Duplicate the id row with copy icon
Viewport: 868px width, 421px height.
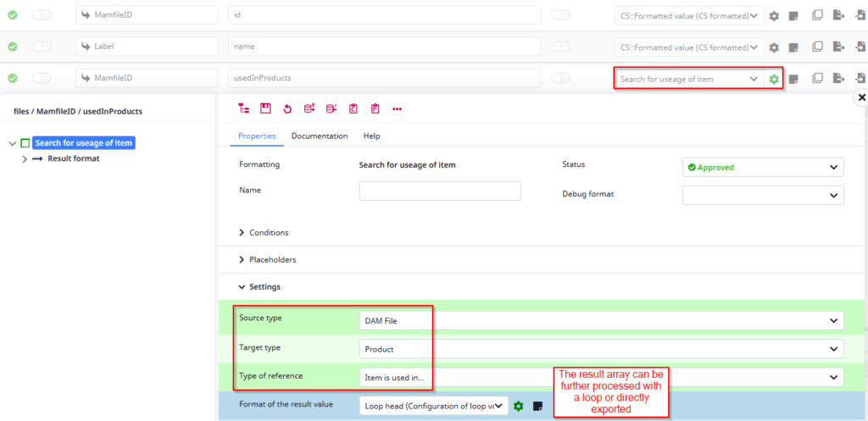pos(817,15)
